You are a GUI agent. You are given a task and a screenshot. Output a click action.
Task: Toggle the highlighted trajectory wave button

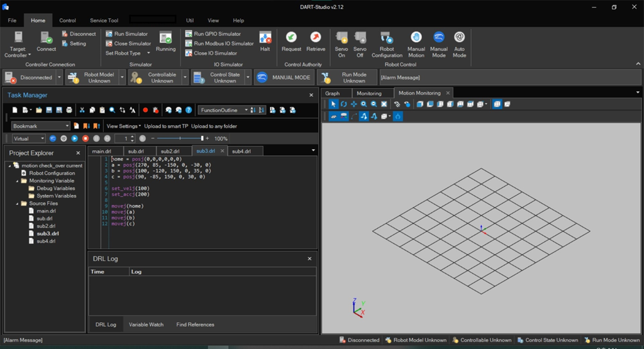point(364,116)
